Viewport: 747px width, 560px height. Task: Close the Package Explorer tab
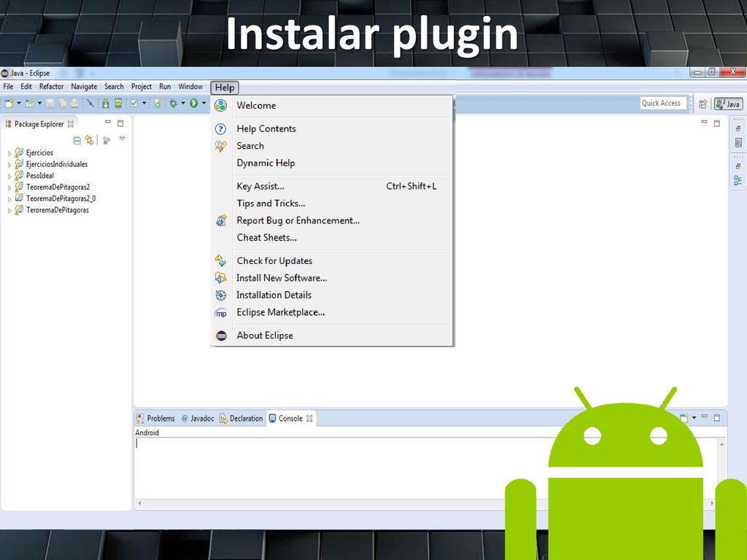click(x=71, y=124)
